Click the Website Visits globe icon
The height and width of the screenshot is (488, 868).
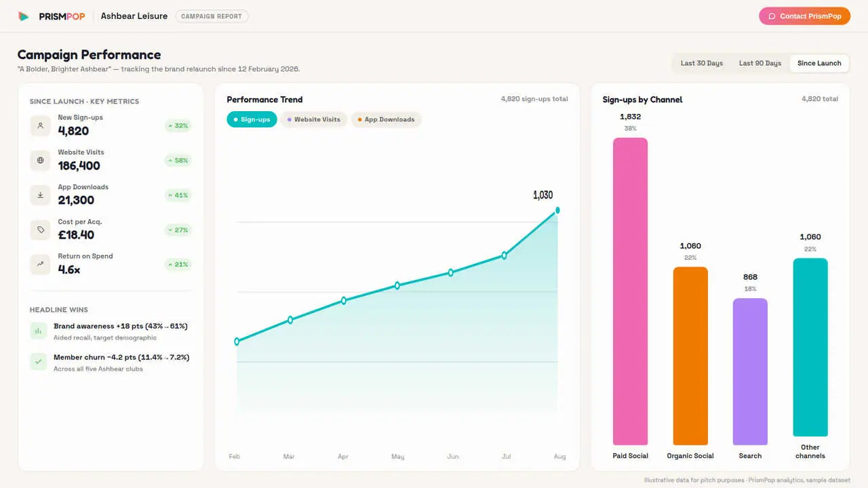41,161
